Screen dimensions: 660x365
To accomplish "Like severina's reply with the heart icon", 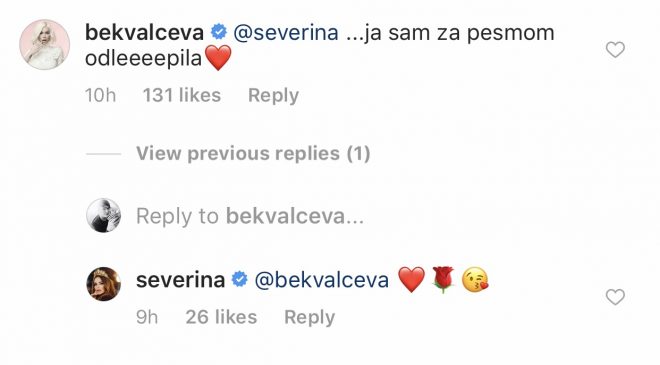I will [x=615, y=297].
